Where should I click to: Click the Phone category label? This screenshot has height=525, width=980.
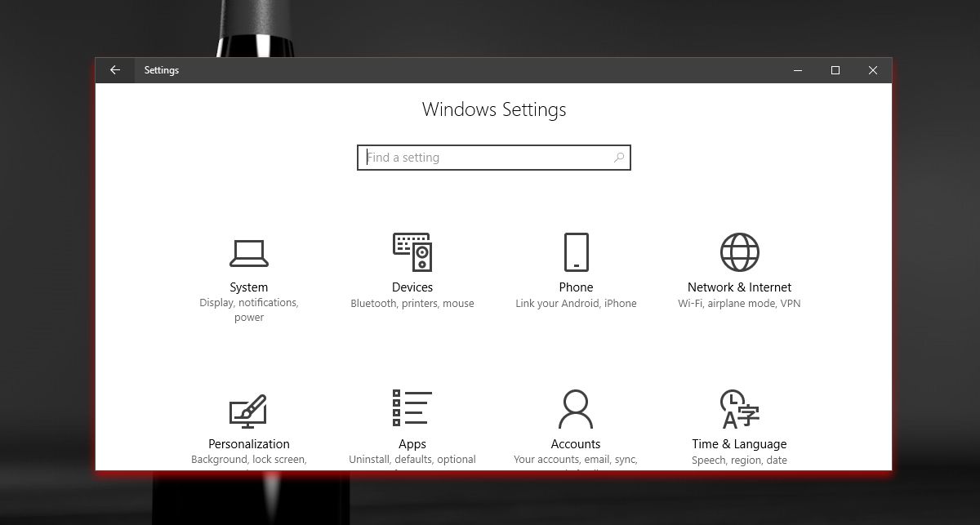[576, 287]
